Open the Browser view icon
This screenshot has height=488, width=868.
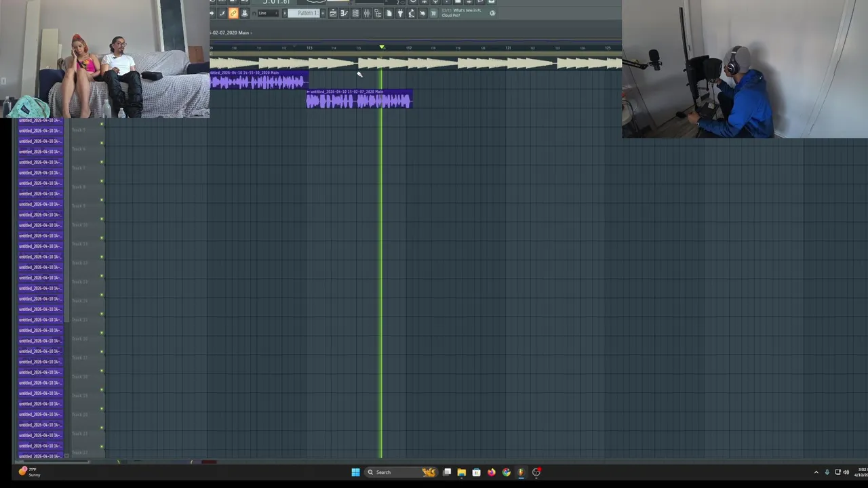tap(378, 13)
